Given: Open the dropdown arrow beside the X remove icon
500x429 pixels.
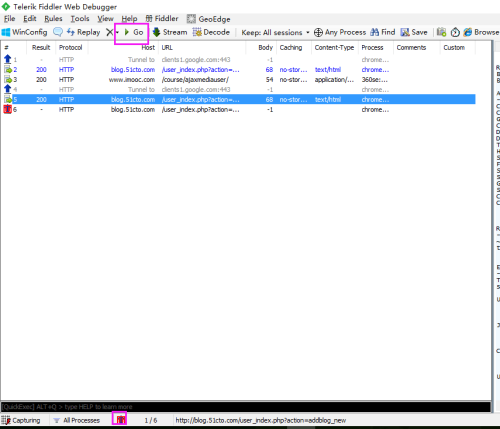Looking at the screenshot, I should (117, 32).
